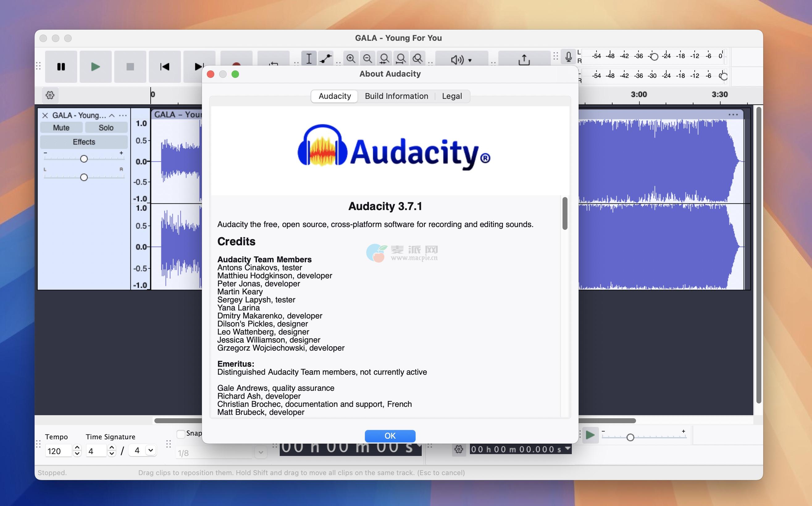Click the Share Audio upload icon
812x506 pixels.
pyautogui.click(x=524, y=60)
